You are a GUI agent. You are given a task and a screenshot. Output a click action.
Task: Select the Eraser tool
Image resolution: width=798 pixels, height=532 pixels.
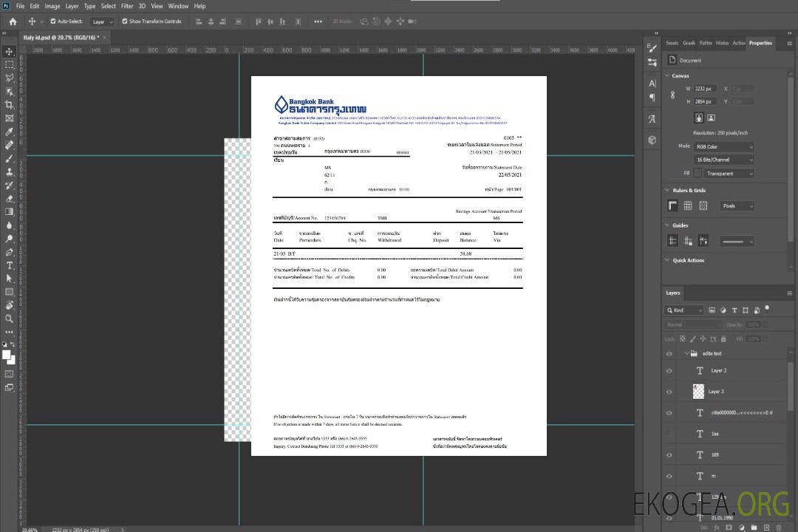(x=9, y=199)
